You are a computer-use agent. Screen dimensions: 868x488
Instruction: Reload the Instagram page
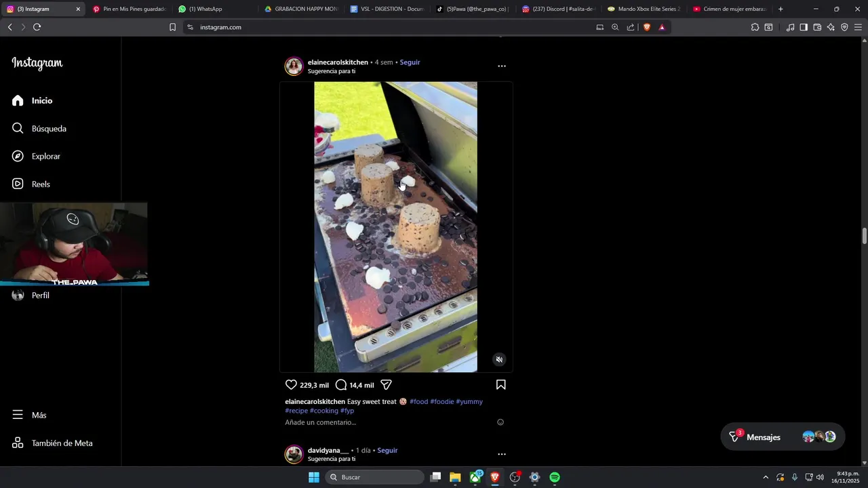click(37, 27)
